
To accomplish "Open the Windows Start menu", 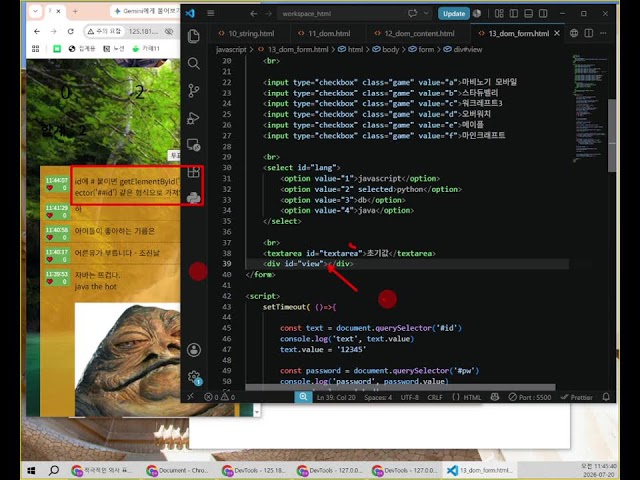I will (31, 471).
